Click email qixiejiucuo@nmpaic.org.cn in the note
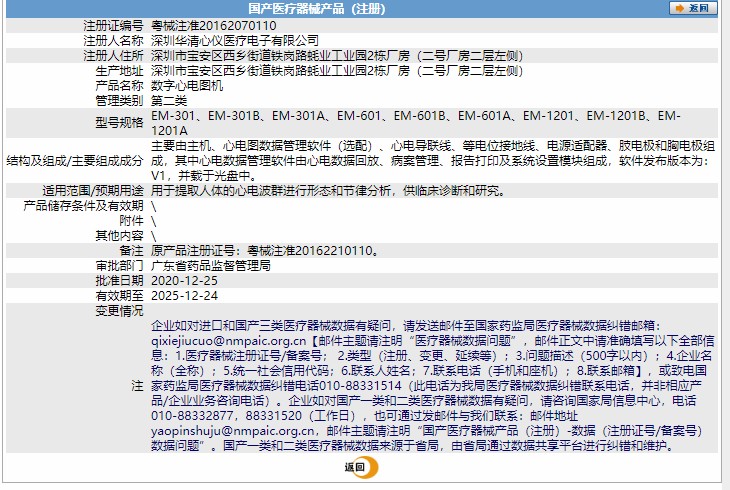Screen dimensions: 730x490 click(229, 341)
